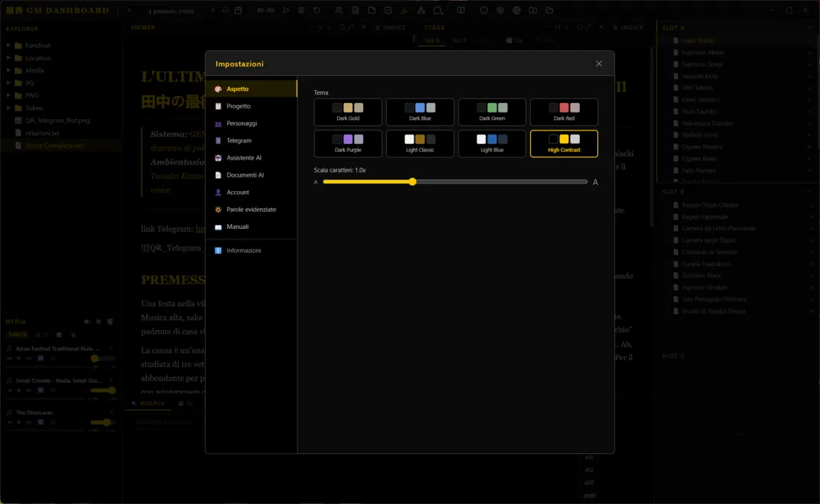Expand the Location folder in Explorer
820x504 pixels.
coord(9,58)
